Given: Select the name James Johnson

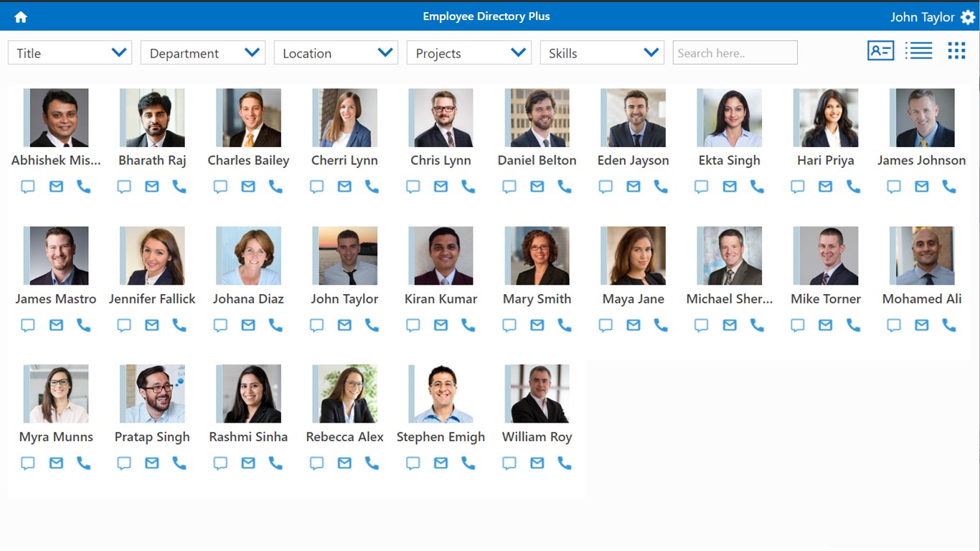Looking at the screenshot, I should 922,160.
